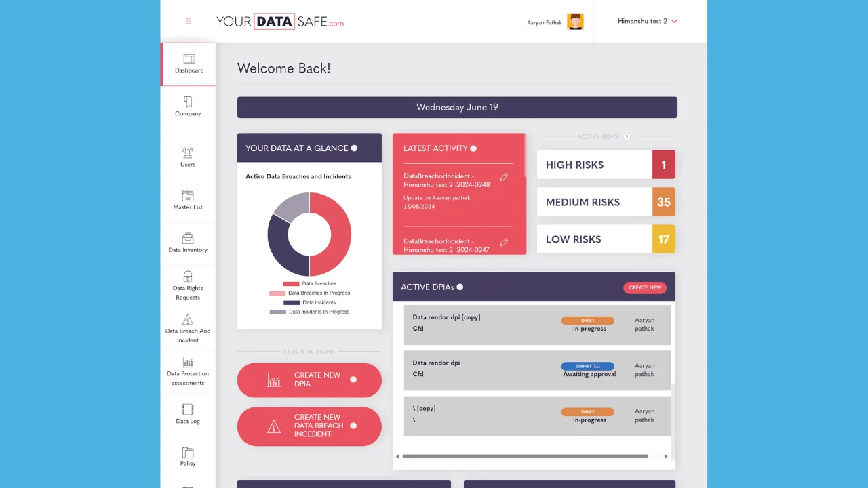The width and height of the screenshot is (868, 488).
Task: Open the Data Protection assessments menu item
Action: pos(188,371)
